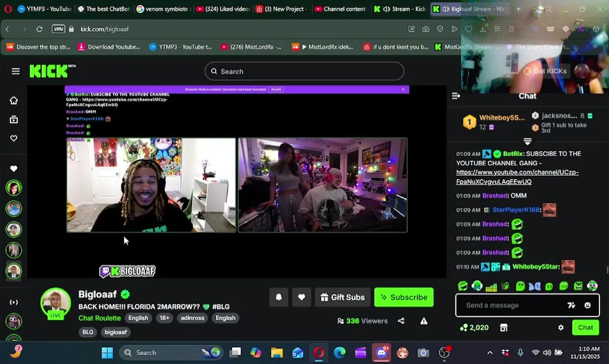The height and width of the screenshot is (364, 609).
Task: Collapse the chat panel with the arrow icon
Action: point(456,96)
